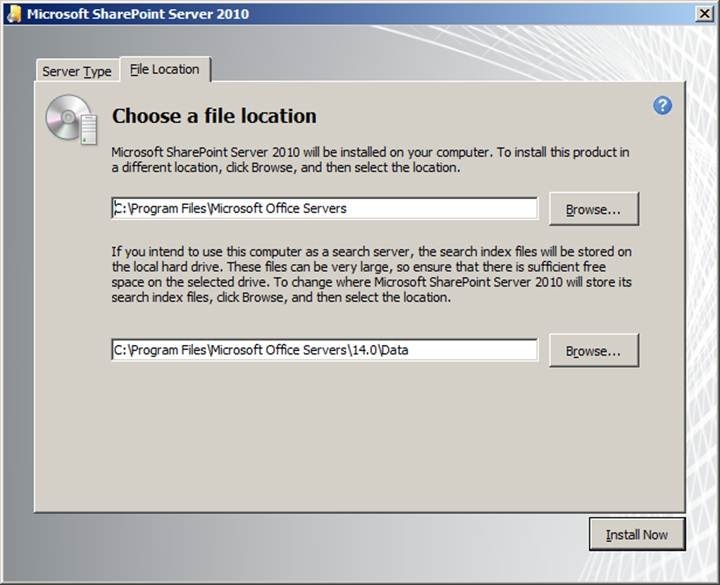
Task: Click the 'Choose a file location' heading
Action: (x=214, y=116)
